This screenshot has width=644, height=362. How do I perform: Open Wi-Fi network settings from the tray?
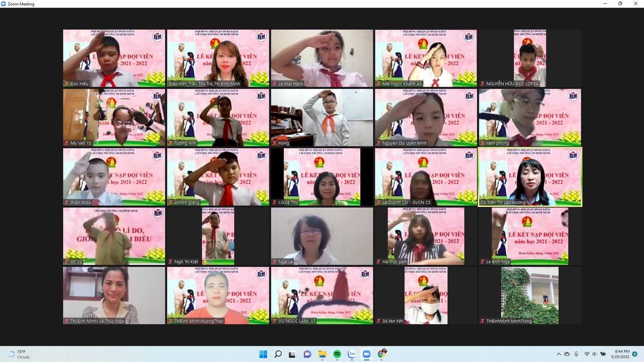coord(587,354)
